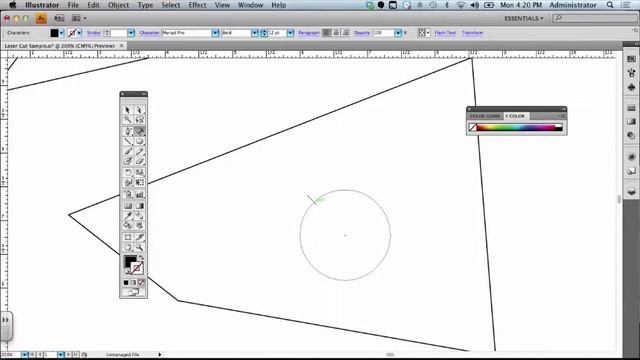
Task: Open the font size dropdown
Action: point(290,33)
